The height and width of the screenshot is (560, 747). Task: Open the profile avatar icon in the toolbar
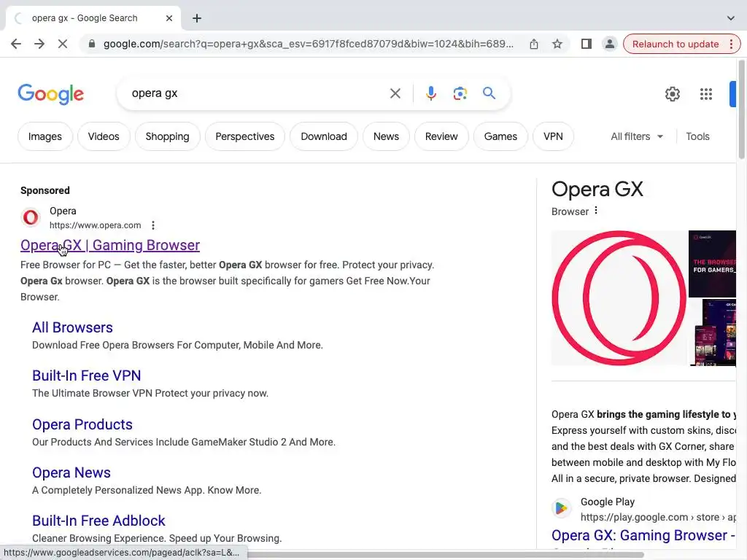tap(609, 44)
